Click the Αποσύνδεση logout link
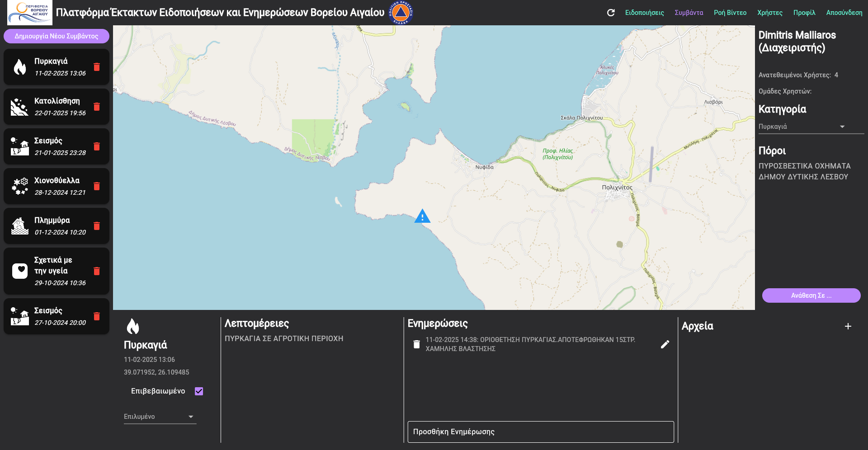Image resolution: width=868 pixels, height=450 pixels. tap(844, 13)
